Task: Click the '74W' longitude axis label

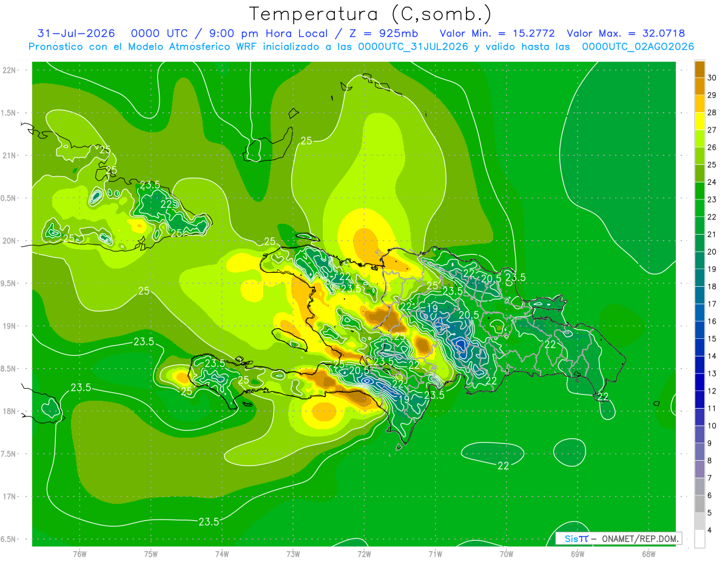Action: pyautogui.click(x=221, y=554)
